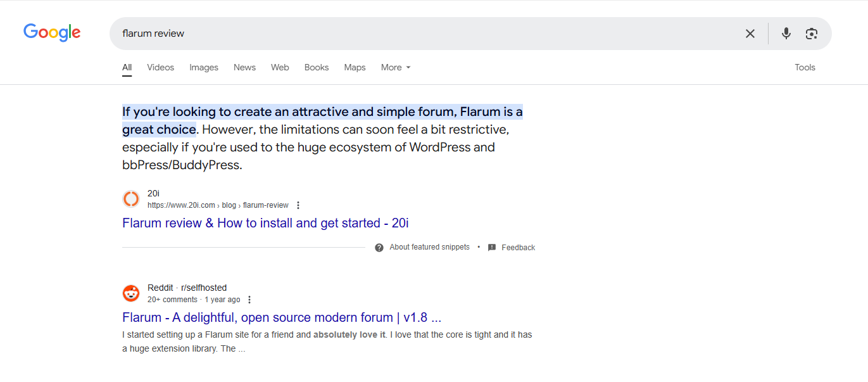This screenshot has width=868, height=382.
Task: Open the 20i site favicon
Action: click(131, 199)
